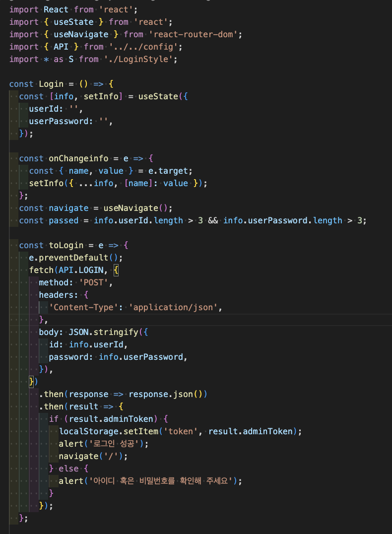Click useNavigate() in the navigate assignment
392x534 pixels.
tap(135, 208)
